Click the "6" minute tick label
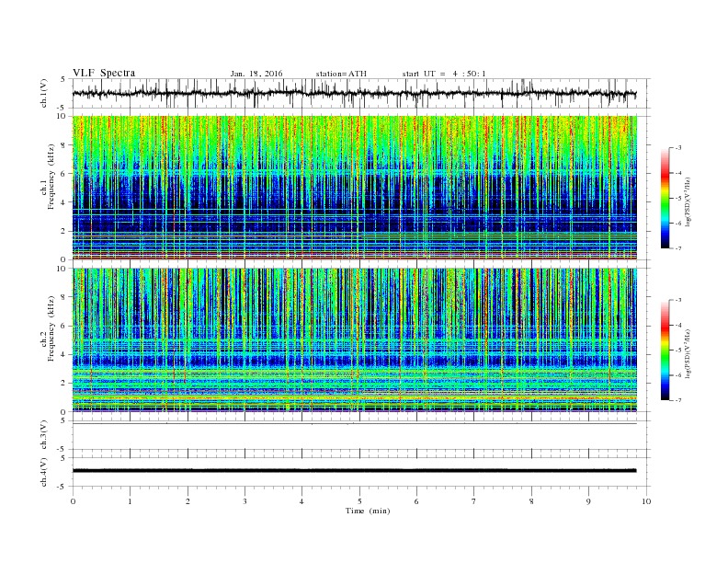 pos(417,501)
